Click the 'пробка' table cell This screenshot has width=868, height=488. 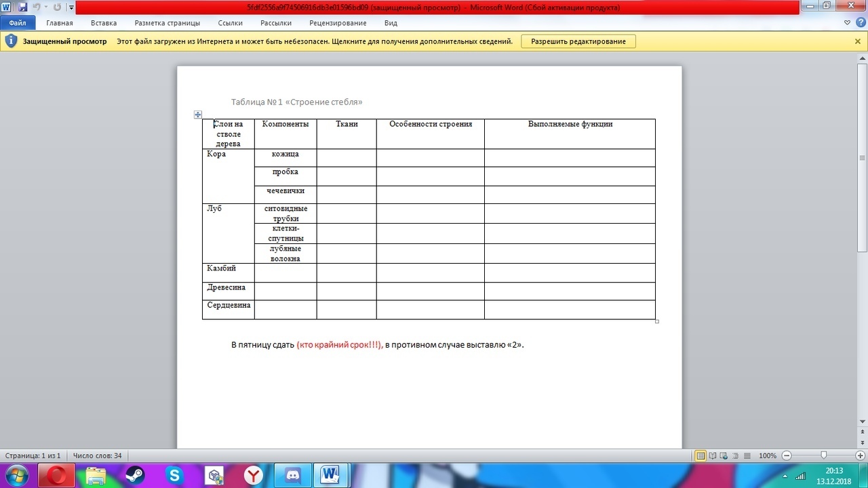coord(285,176)
